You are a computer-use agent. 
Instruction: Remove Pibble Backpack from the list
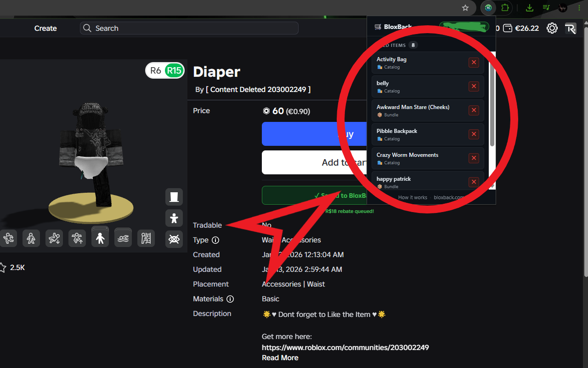[474, 134]
